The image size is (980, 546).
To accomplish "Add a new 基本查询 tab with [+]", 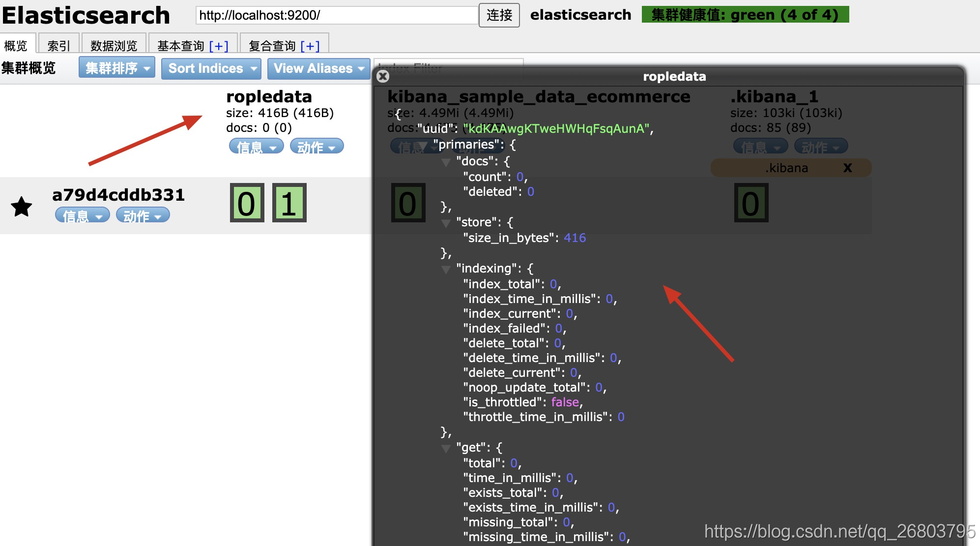I will pos(219,46).
